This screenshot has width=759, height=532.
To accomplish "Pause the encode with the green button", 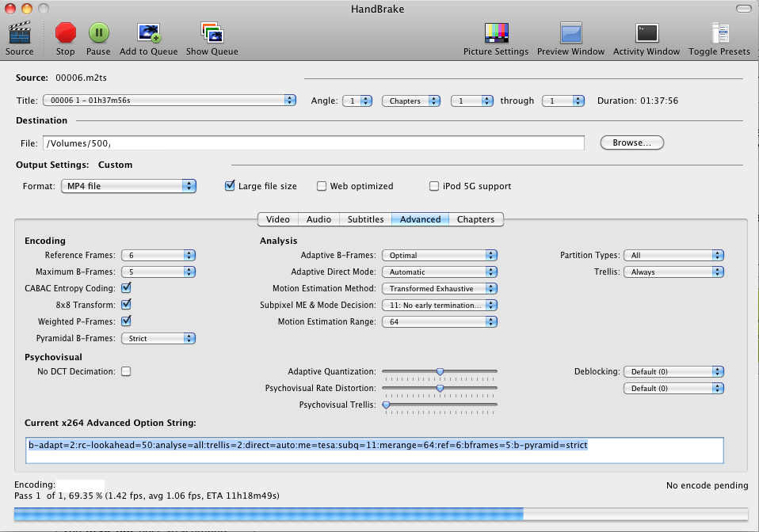I will tap(99, 33).
